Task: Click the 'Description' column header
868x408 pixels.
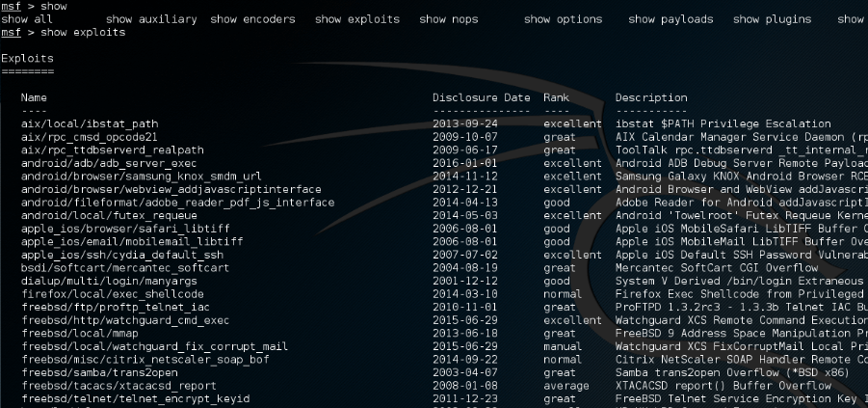Action: 651,98
